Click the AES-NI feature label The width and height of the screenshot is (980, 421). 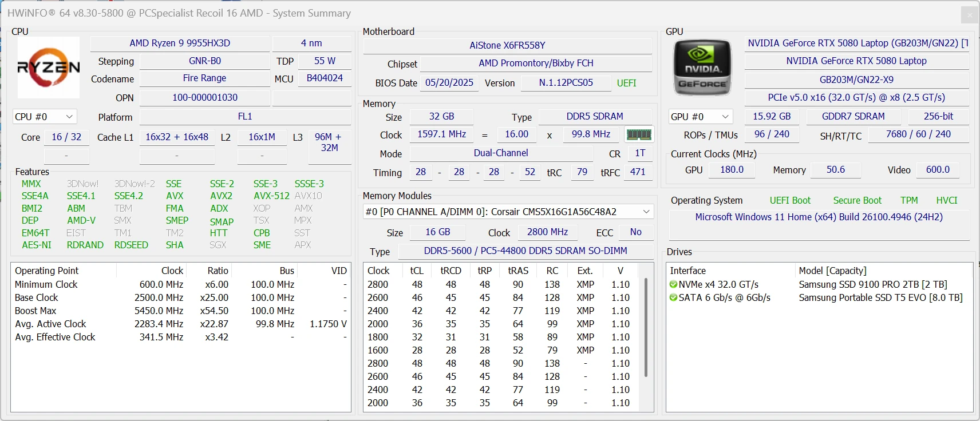click(x=37, y=245)
